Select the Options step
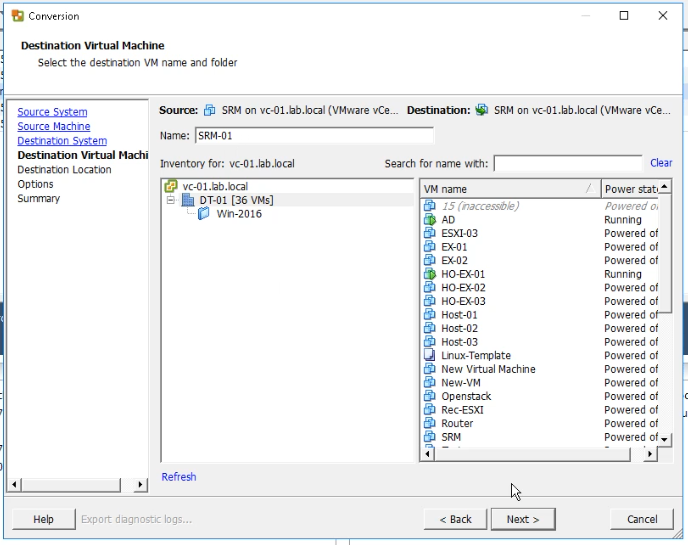 36,184
